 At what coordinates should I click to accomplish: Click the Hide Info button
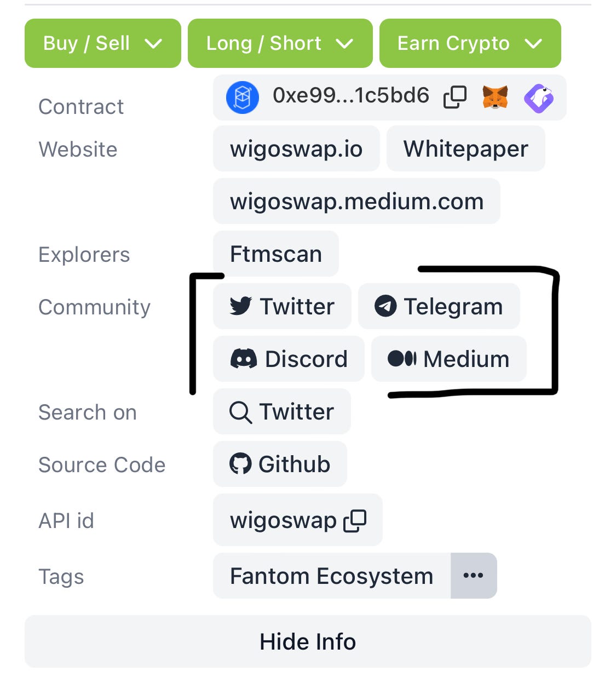(x=308, y=641)
